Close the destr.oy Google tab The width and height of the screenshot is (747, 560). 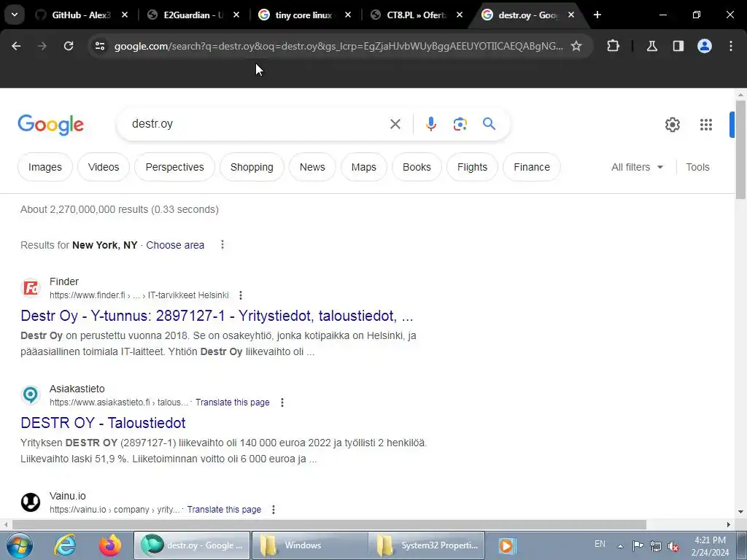click(570, 15)
